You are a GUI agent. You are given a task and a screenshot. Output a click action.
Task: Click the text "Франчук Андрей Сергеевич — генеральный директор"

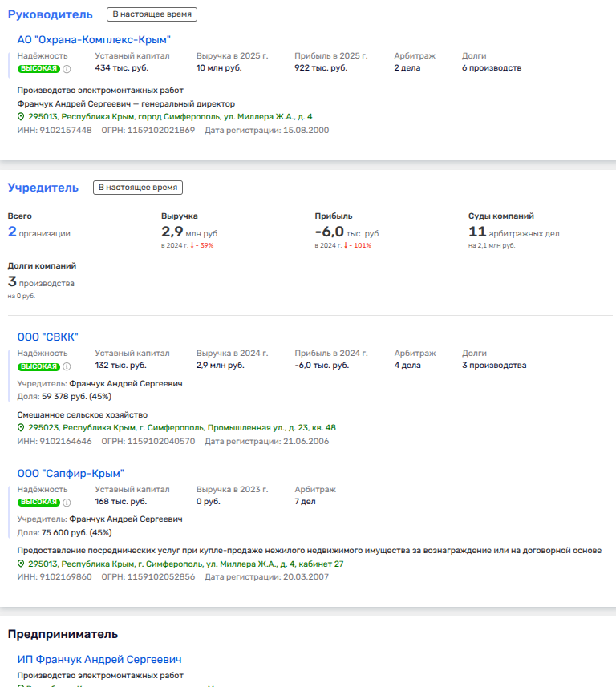[x=126, y=104]
